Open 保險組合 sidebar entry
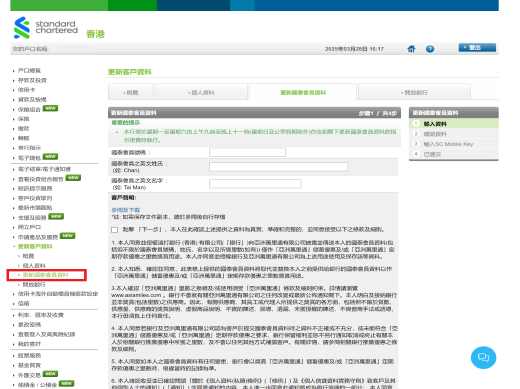The image size is (520, 389). click(x=29, y=109)
